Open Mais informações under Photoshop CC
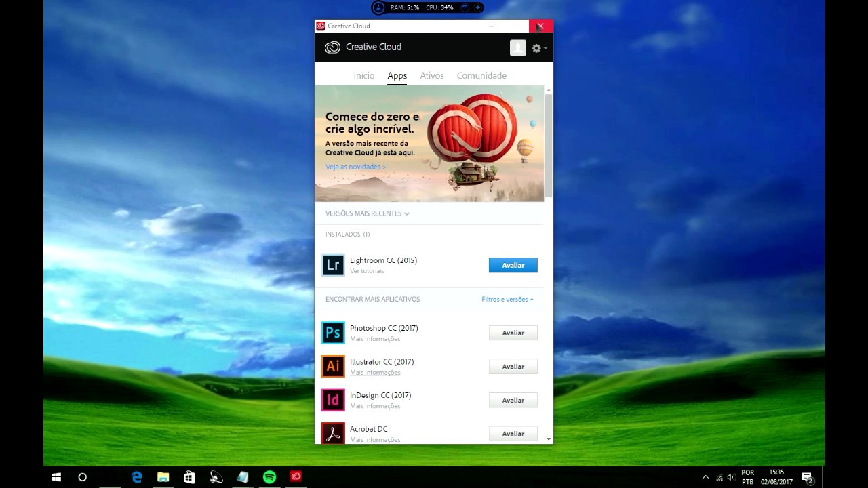The width and height of the screenshot is (868, 488). 375,339
